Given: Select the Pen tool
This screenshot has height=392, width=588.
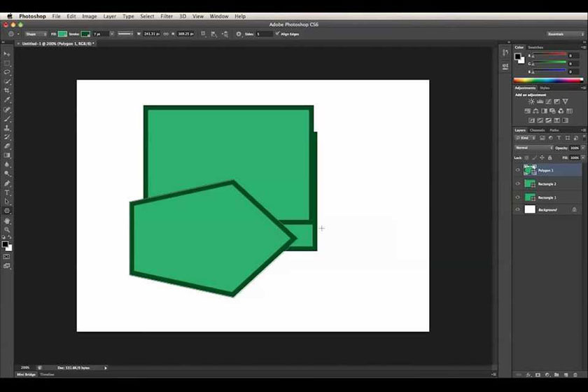Looking at the screenshot, I should pos(7,183).
